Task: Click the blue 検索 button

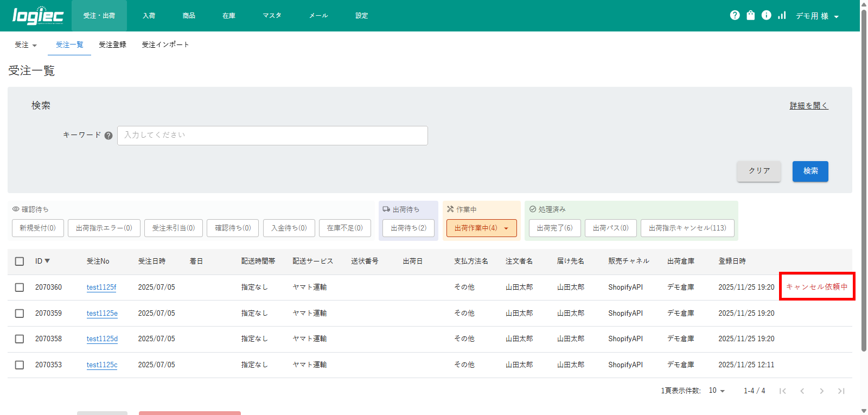Action: coord(810,171)
